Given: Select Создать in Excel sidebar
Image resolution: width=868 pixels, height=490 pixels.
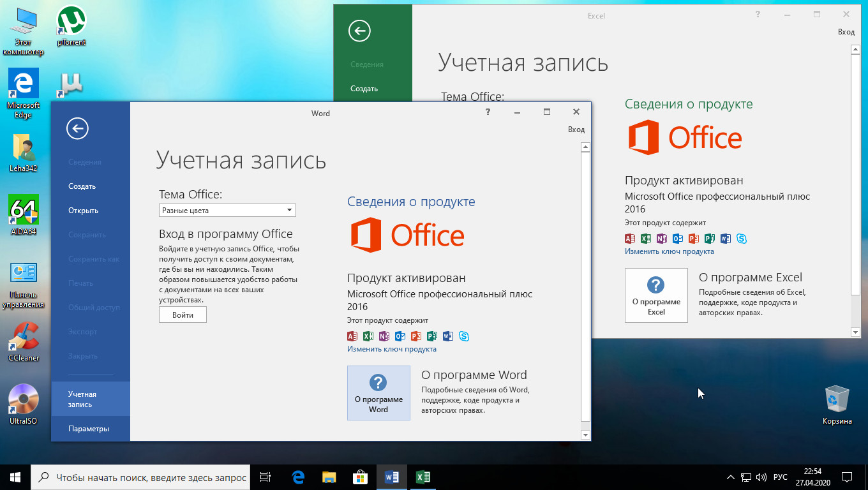Looking at the screenshot, I should pyautogui.click(x=364, y=89).
